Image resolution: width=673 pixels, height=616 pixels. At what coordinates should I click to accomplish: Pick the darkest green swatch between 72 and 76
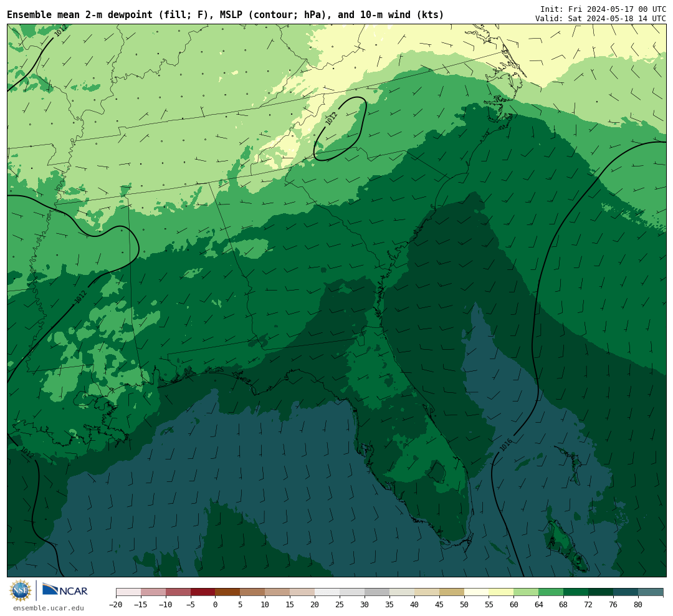coord(601,592)
